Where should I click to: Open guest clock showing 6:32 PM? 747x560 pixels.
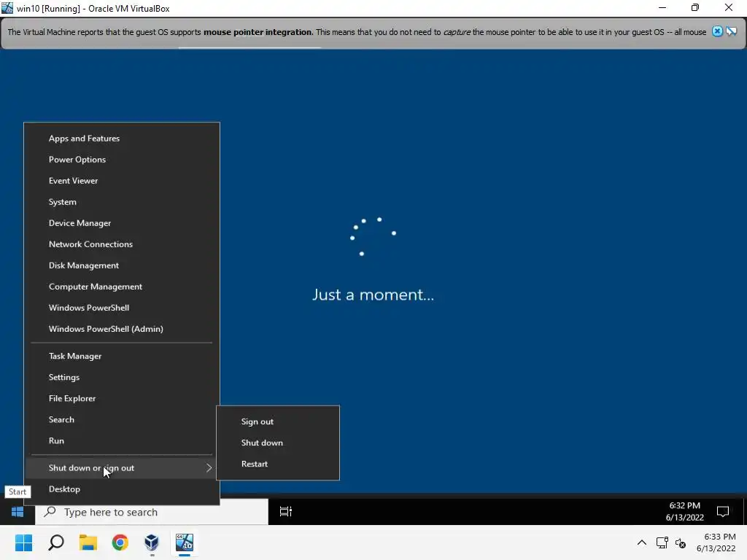point(684,511)
